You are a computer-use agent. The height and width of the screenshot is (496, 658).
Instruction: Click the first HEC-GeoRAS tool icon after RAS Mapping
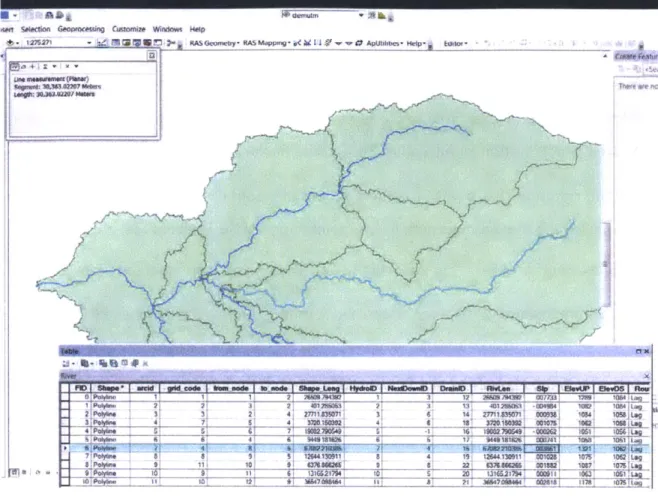[x=297, y=43]
